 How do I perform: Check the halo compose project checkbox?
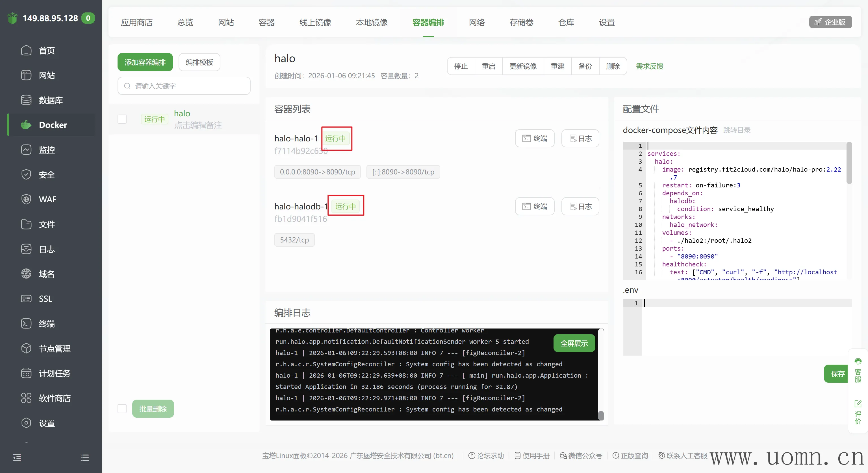pyautogui.click(x=122, y=119)
